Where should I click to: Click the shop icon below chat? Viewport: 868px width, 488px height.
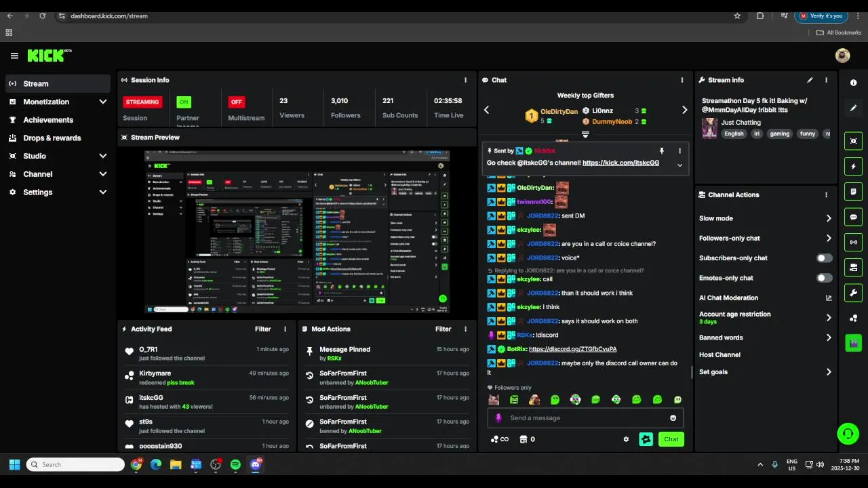coord(523,439)
